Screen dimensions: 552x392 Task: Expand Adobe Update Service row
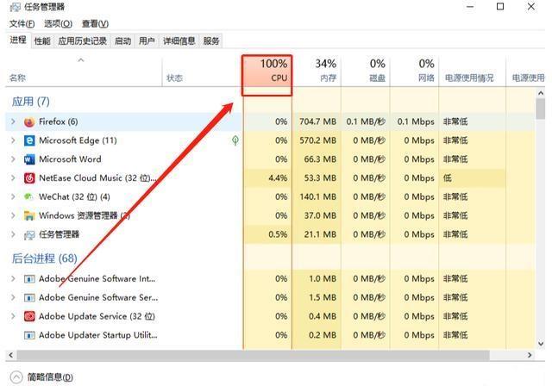tap(14, 316)
